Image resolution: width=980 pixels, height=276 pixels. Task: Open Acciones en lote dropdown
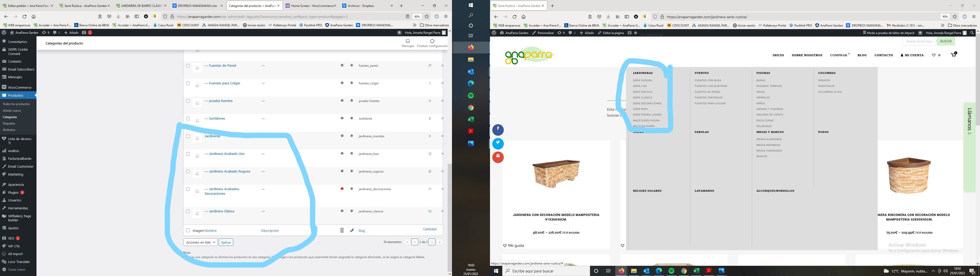point(200,242)
